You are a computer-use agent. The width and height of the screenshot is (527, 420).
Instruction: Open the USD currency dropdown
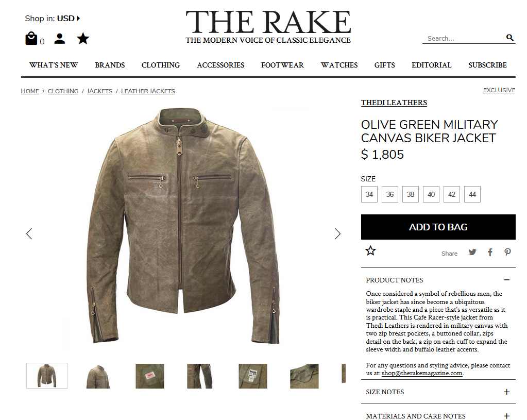coord(69,18)
